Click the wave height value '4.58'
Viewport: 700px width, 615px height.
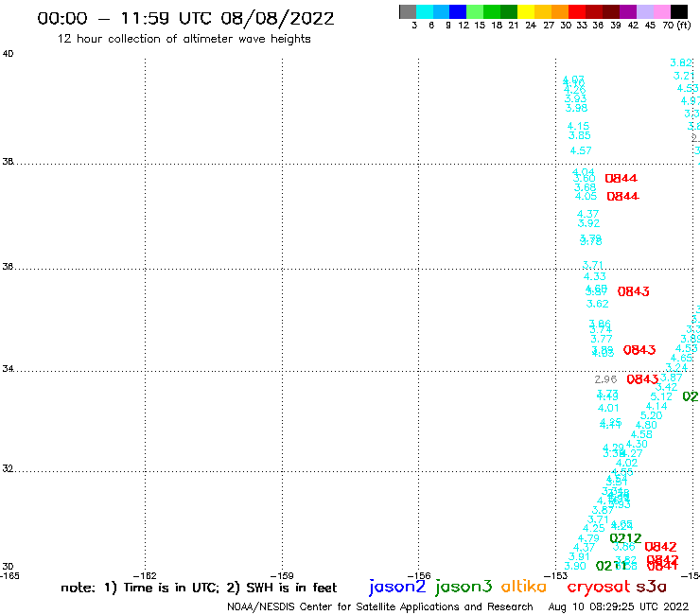[x=641, y=434]
